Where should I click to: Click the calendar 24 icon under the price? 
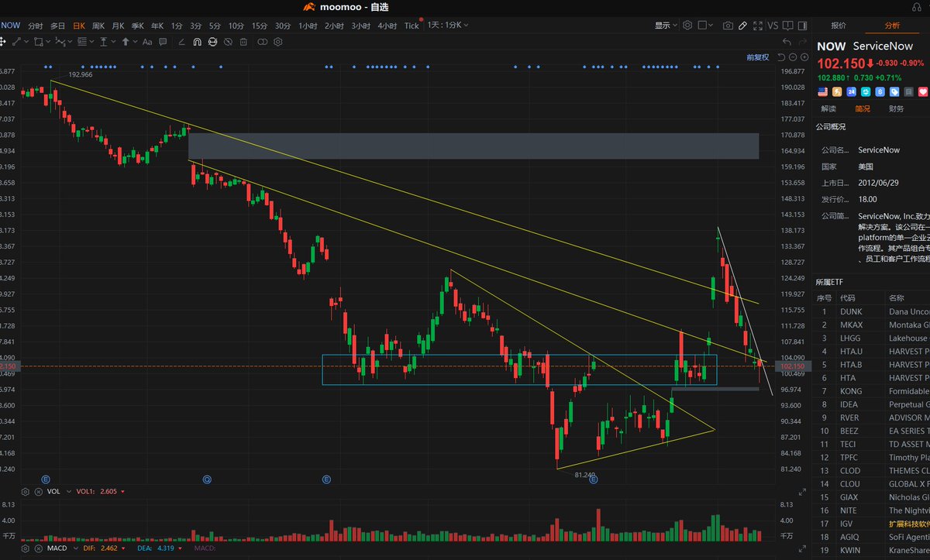(x=851, y=91)
